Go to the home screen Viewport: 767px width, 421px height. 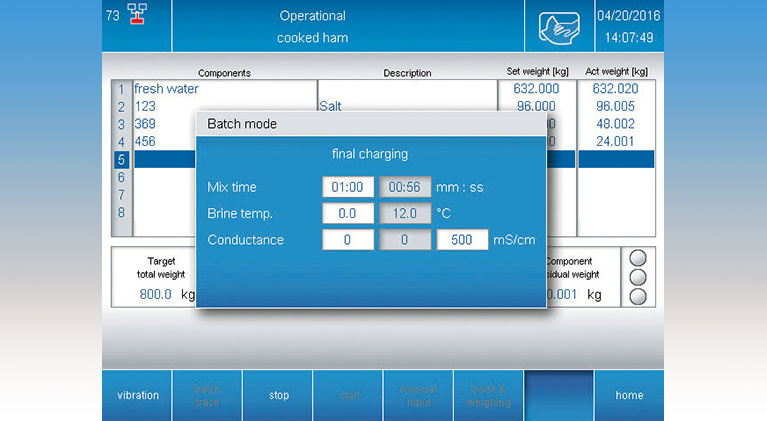pyautogui.click(x=629, y=395)
